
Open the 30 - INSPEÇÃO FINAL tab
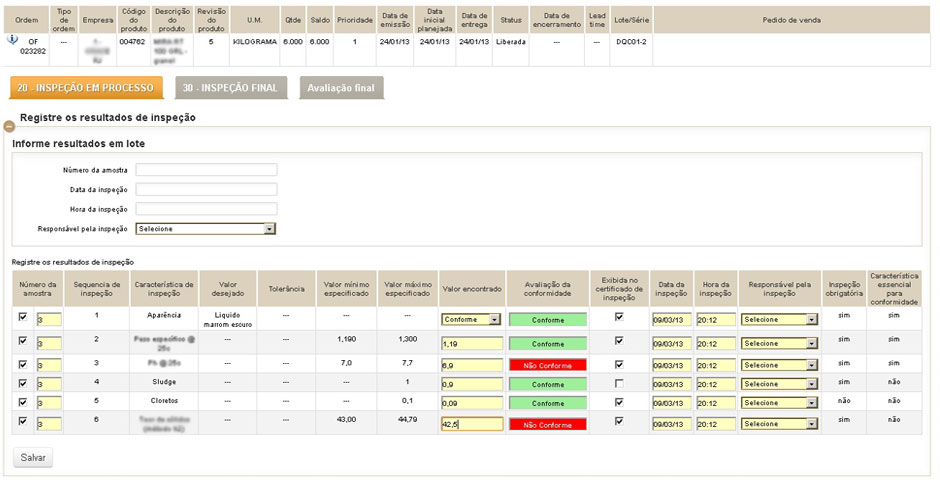pyautogui.click(x=230, y=87)
